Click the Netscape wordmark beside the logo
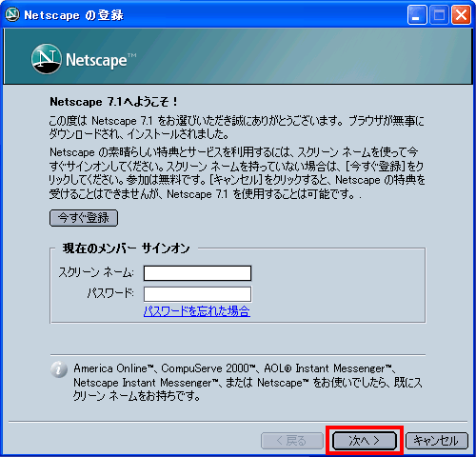 tap(101, 60)
